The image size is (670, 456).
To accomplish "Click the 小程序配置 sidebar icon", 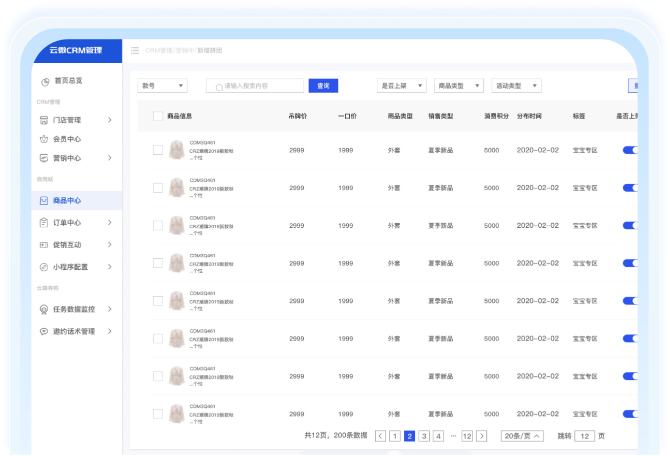I will [44, 267].
